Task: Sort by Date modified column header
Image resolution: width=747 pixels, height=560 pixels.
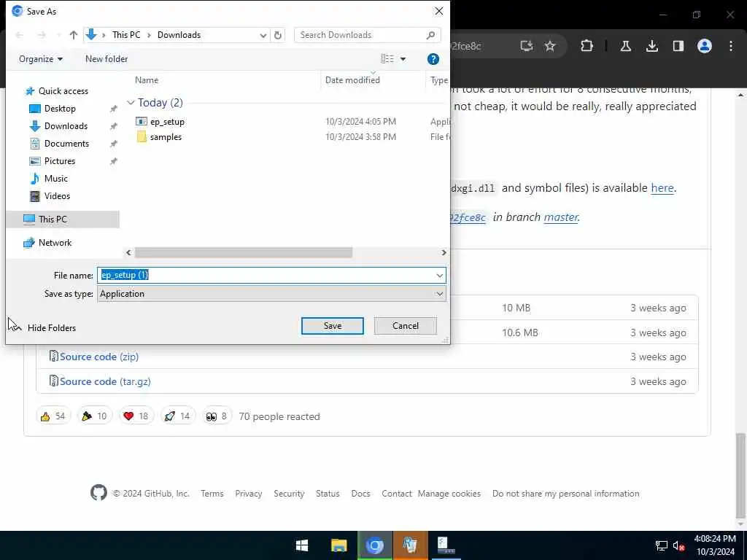Action: pyautogui.click(x=352, y=80)
